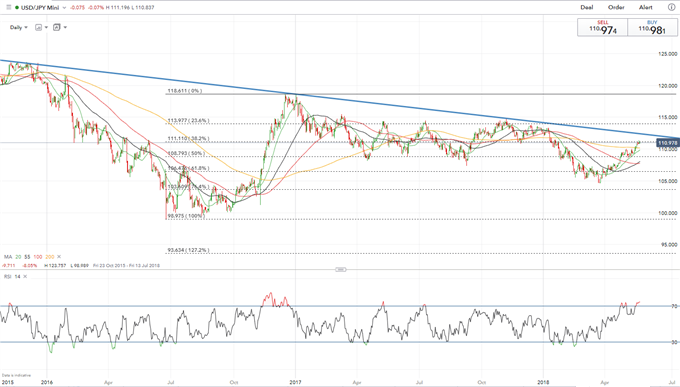This screenshot has width=680, height=387.
Task: Select the MA 20 period label
Action: coord(18,257)
